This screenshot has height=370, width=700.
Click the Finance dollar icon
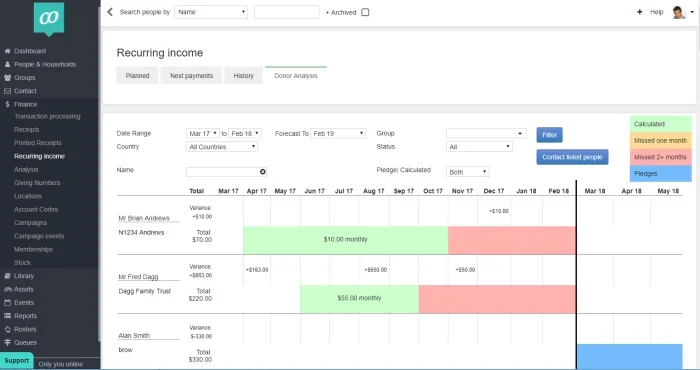pyautogui.click(x=7, y=104)
